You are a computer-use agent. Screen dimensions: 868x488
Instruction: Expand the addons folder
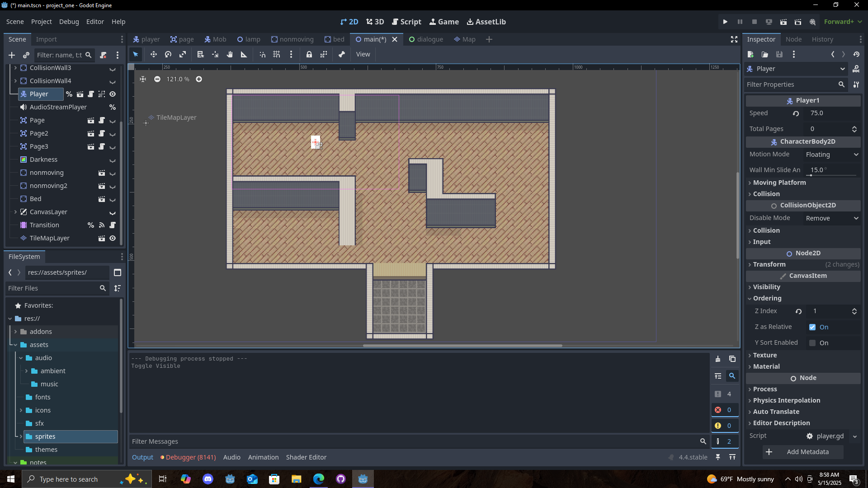pos(15,332)
